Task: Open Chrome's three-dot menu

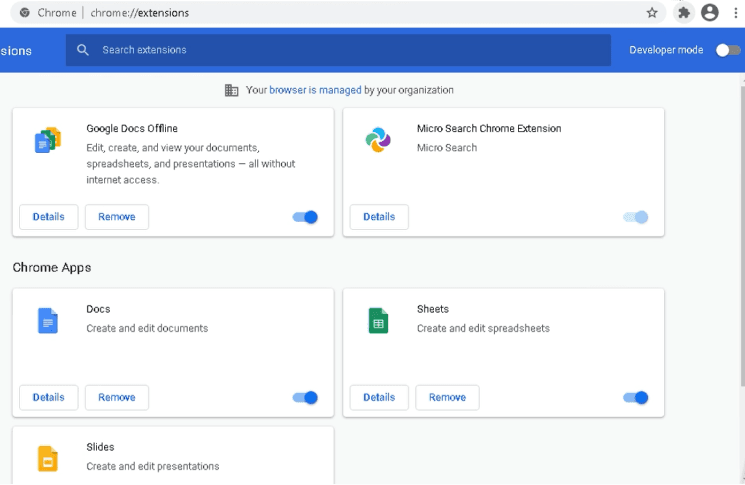Action: tap(734, 13)
